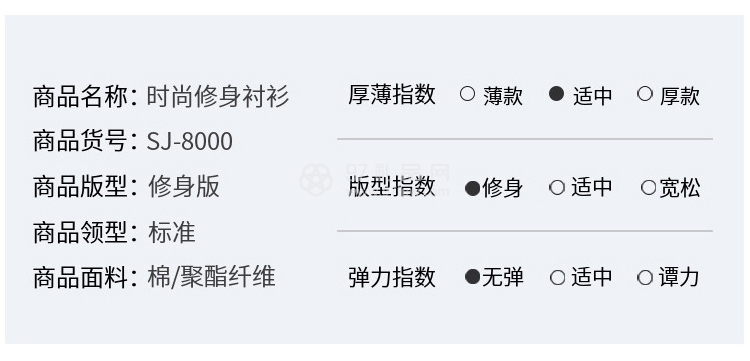The height and width of the screenshot is (361, 750).
Task: Pick the 适中 option under 弹力指数
Action: [x=557, y=277]
